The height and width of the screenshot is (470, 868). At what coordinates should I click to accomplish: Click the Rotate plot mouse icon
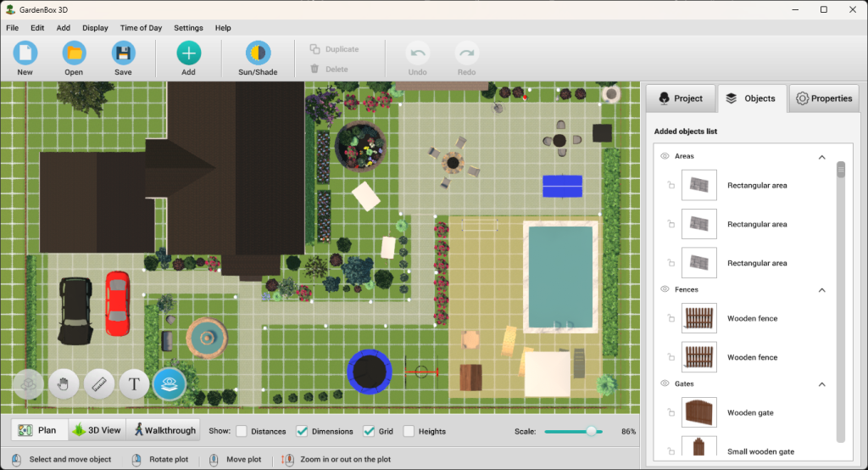(x=136, y=460)
